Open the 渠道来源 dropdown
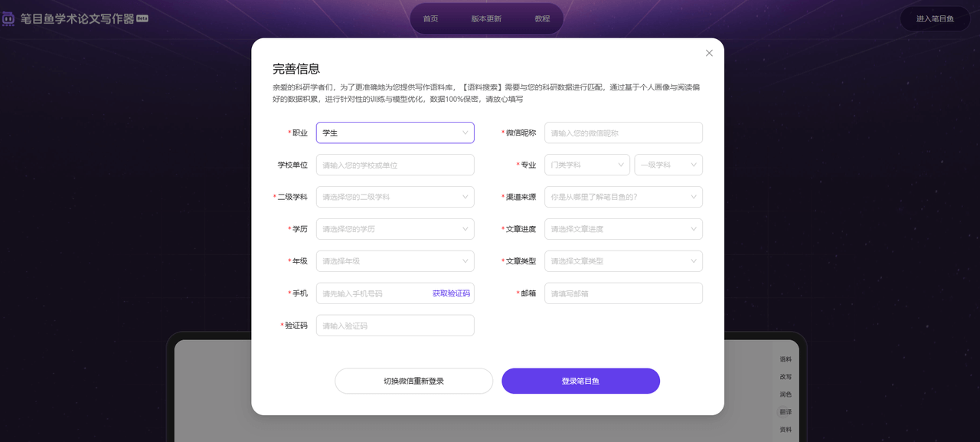This screenshot has width=980, height=442. (x=623, y=197)
